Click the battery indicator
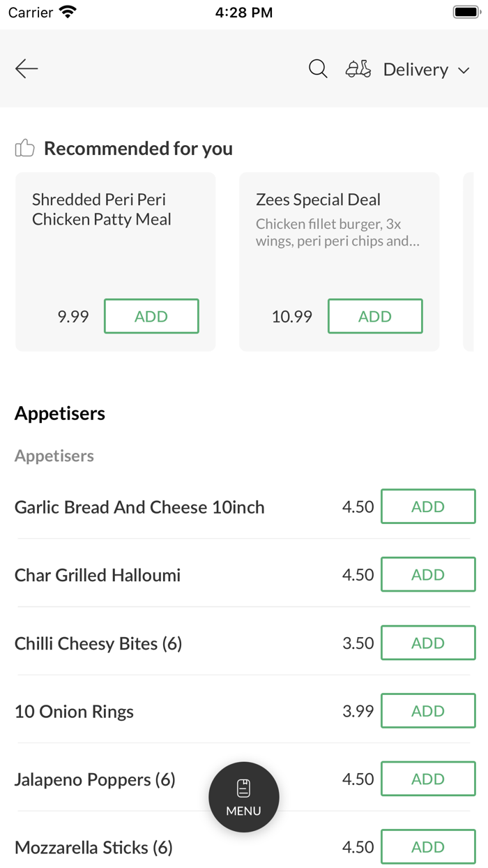 click(x=466, y=11)
